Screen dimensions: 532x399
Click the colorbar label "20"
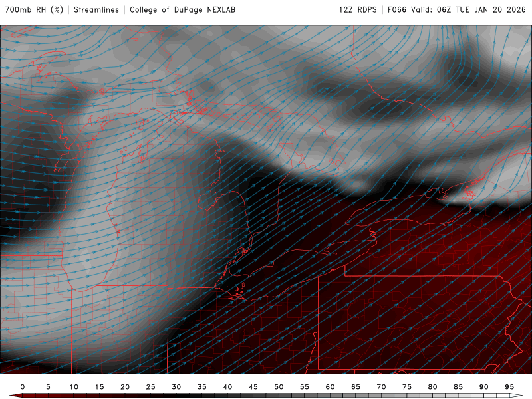[125, 387]
